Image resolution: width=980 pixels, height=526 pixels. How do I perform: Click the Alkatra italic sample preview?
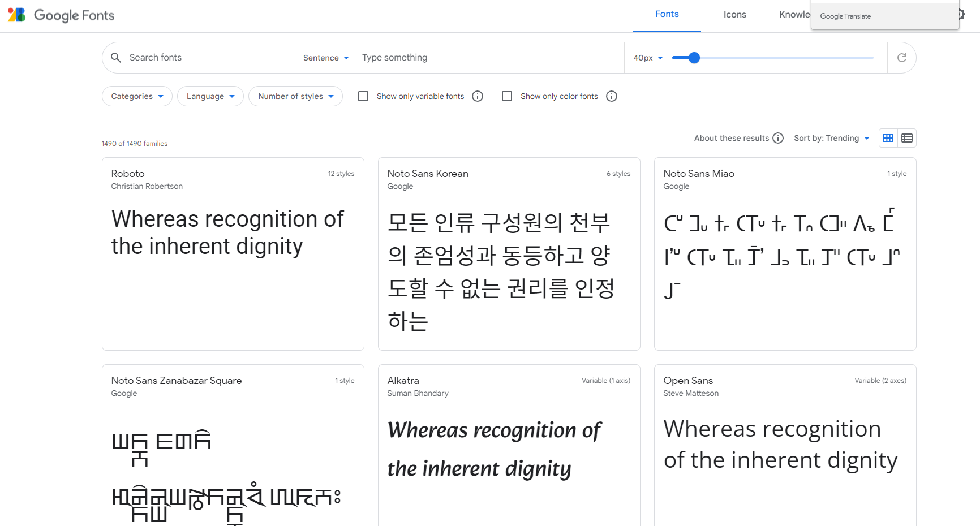coord(495,449)
